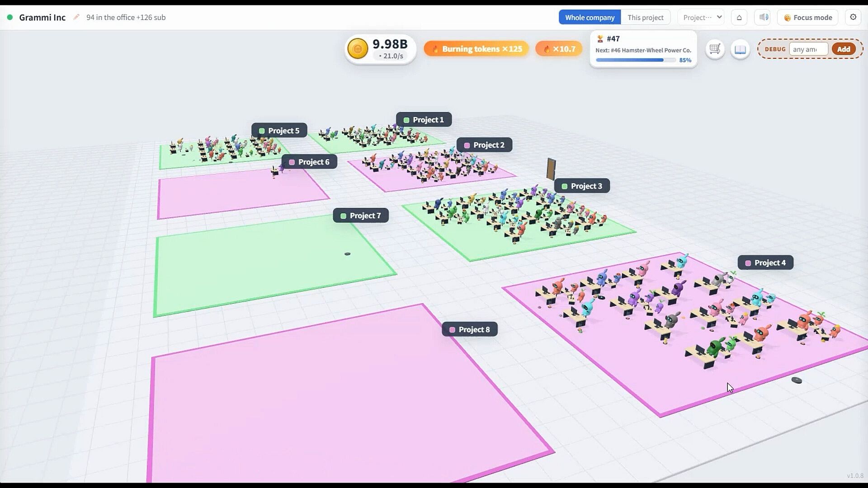Image resolution: width=868 pixels, height=488 pixels.
Task: Click the home view icon
Action: [739, 17]
